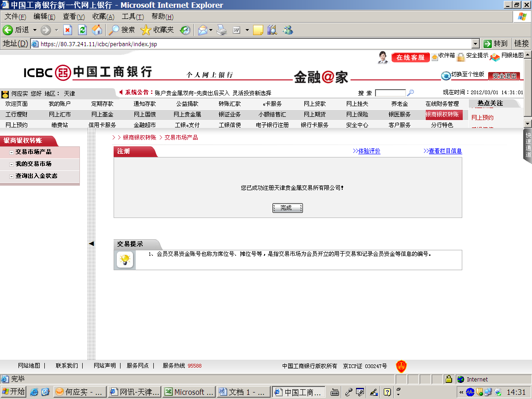Open the 文件 menu
The height and width of the screenshot is (399, 532).
tap(15, 17)
